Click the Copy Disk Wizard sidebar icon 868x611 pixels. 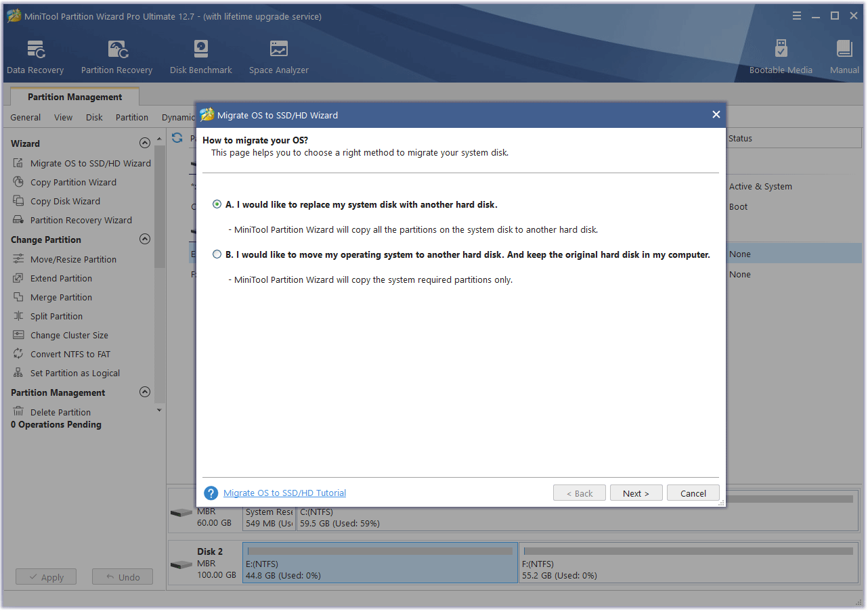(x=18, y=201)
